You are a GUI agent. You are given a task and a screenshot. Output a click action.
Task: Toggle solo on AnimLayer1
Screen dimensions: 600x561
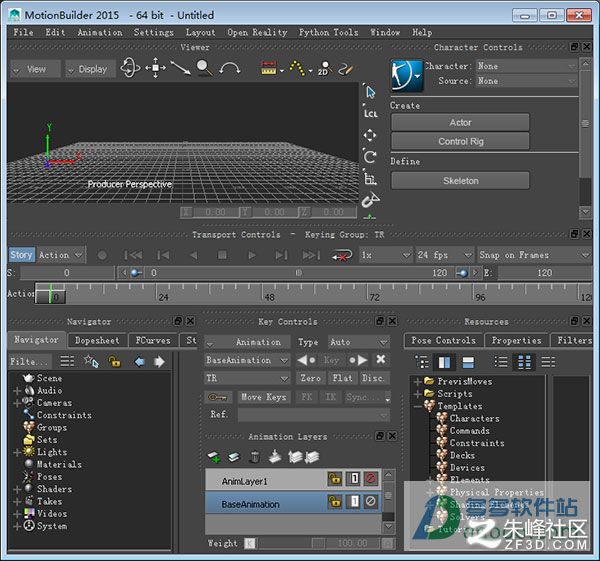[x=353, y=479]
